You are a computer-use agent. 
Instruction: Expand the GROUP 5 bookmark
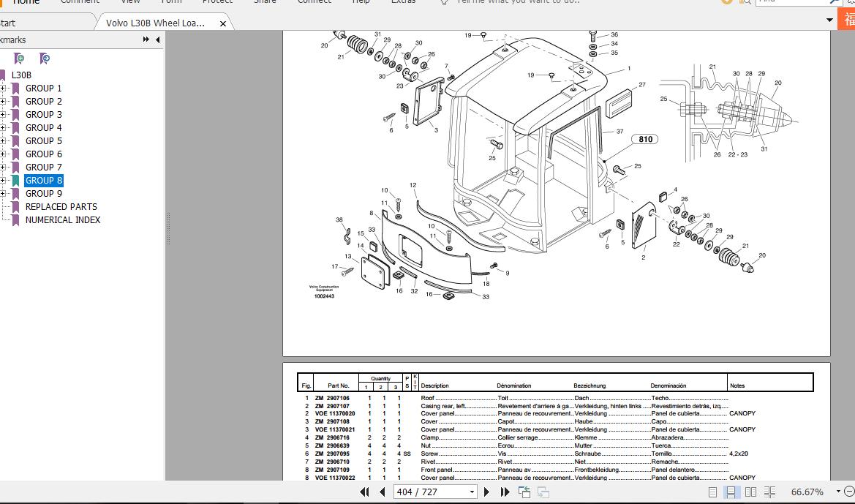3,140
